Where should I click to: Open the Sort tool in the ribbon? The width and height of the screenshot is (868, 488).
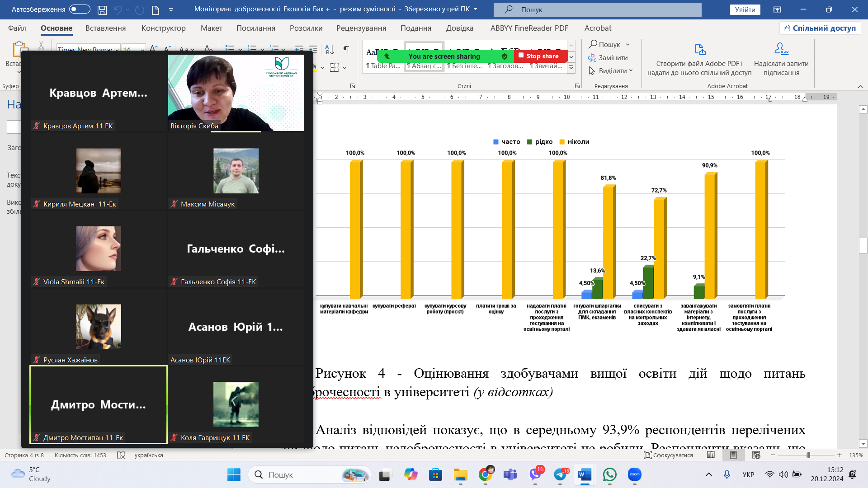pos(329,49)
